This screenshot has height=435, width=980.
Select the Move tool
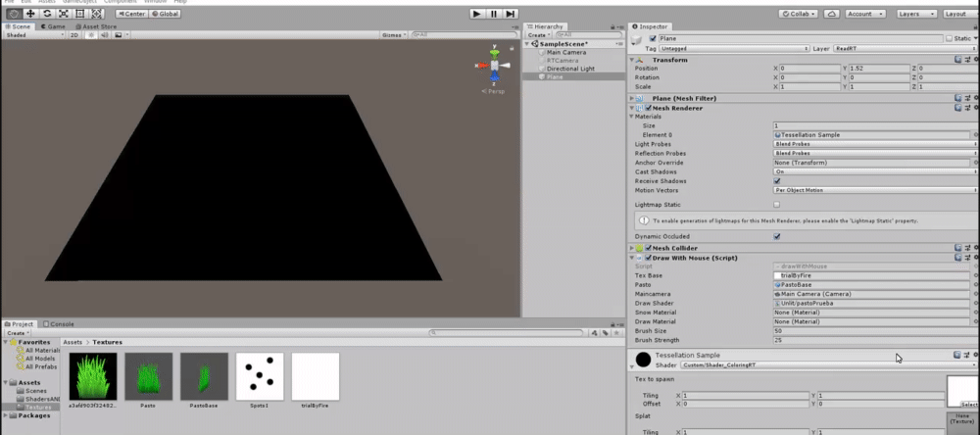pos(30,13)
